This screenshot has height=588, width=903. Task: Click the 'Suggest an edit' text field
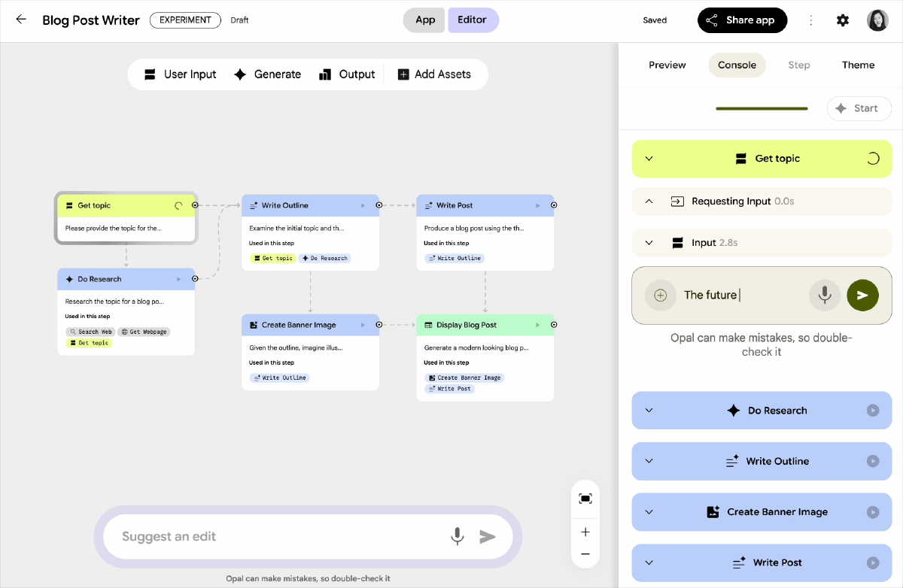278,537
